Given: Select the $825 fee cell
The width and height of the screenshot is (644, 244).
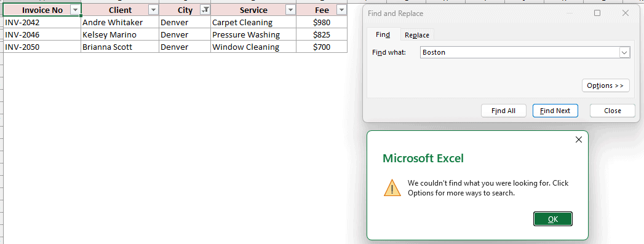Looking at the screenshot, I should point(322,34).
